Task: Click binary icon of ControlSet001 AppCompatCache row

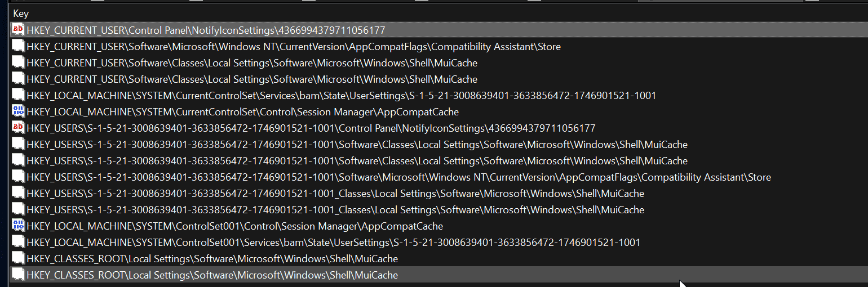Action: 18,226
